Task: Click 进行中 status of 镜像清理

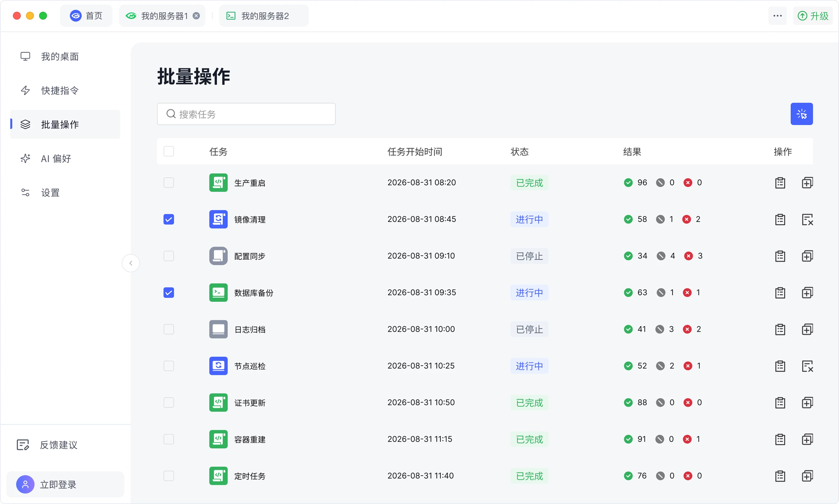Action: [529, 220]
